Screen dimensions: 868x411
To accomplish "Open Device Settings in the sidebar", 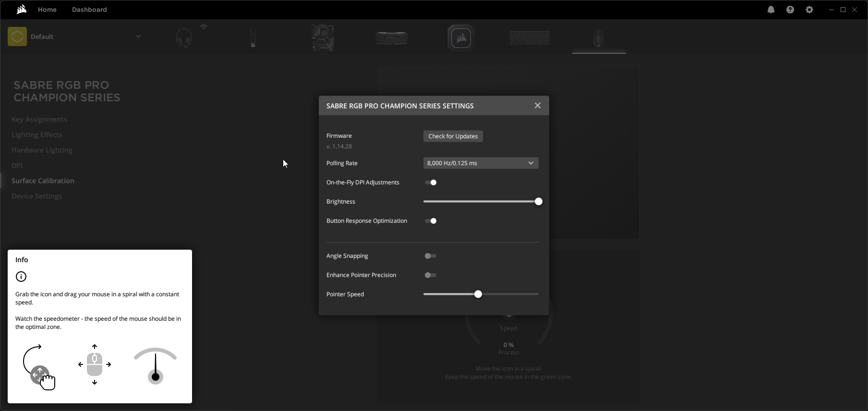I will pos(36,196).
